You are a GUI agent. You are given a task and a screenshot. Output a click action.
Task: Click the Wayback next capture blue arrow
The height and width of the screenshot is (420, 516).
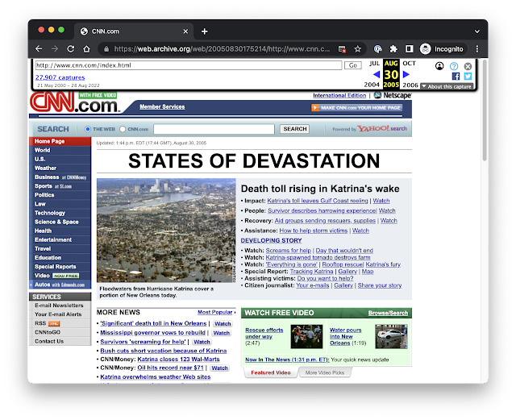[x=406, y=74]
